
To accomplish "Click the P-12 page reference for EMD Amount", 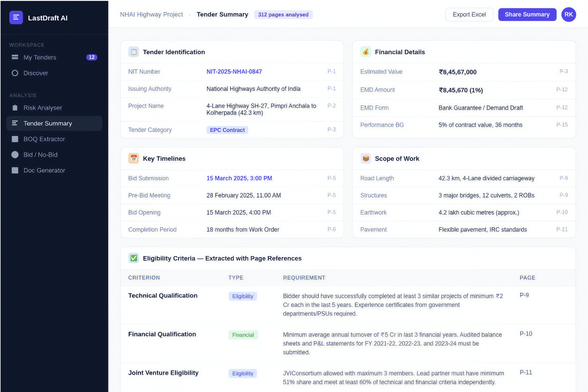I will 562,90.
